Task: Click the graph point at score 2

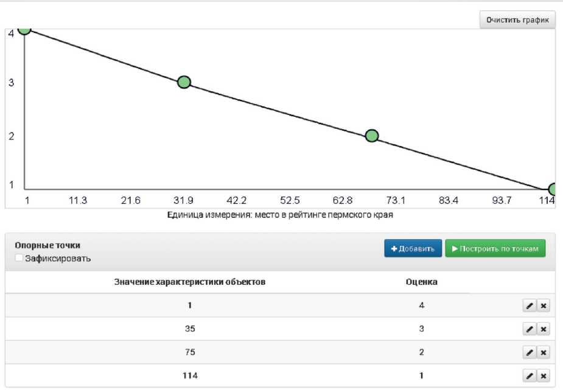Action: 372,136
